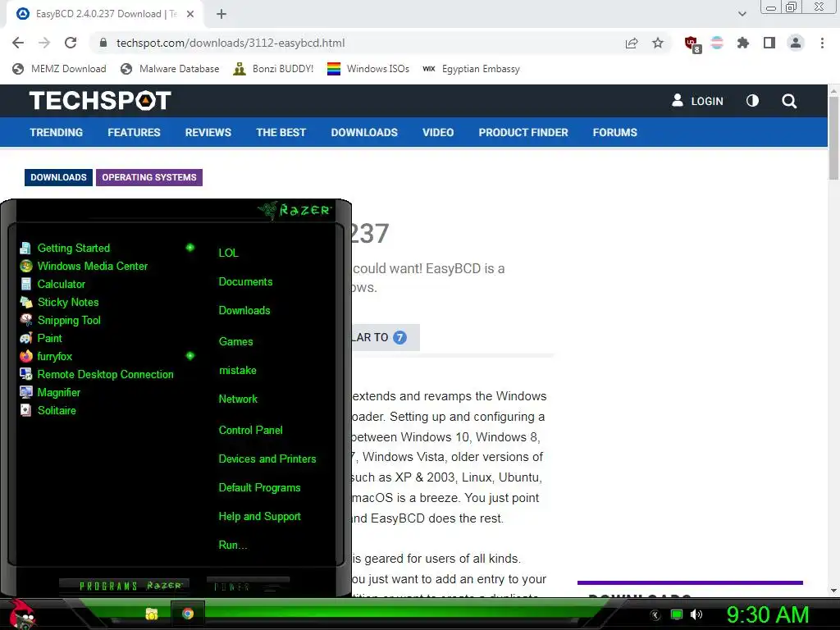Toggle the browser side panel
The image size is (840, 630).
click(x=769, y=43)
